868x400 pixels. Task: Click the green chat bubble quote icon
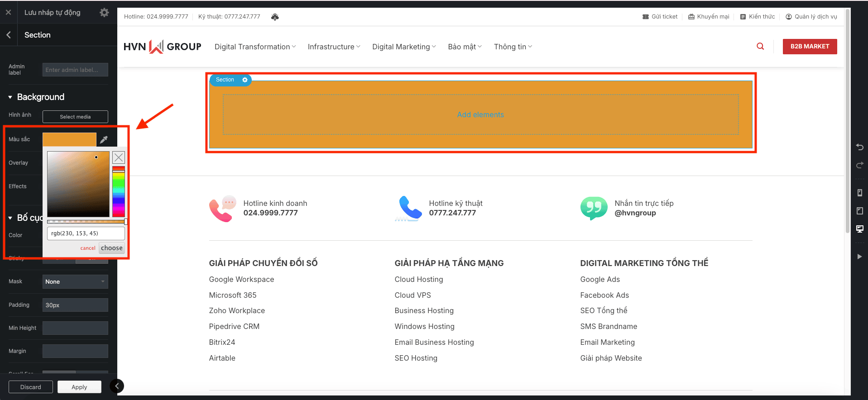coord(594,208)
